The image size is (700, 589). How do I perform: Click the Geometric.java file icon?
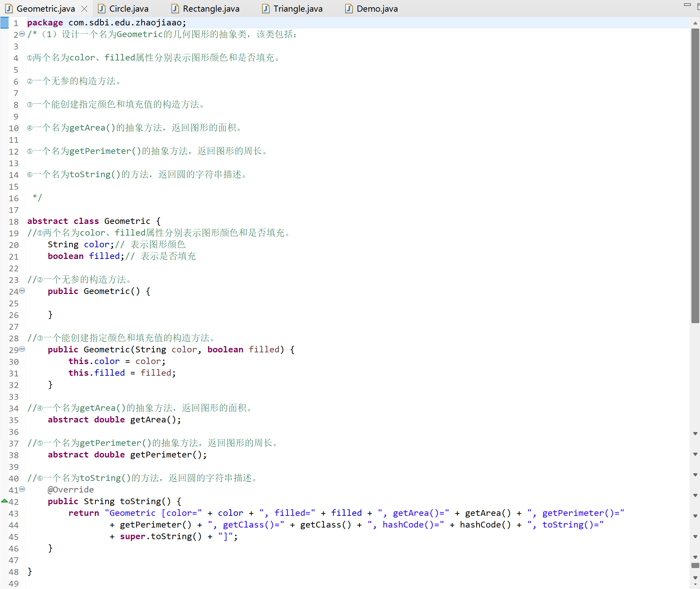point(9,9)
